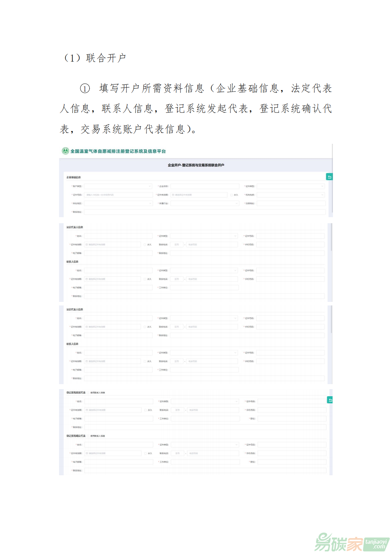
Task: Click the green platform logo in the header
Action: coord(65,151)
